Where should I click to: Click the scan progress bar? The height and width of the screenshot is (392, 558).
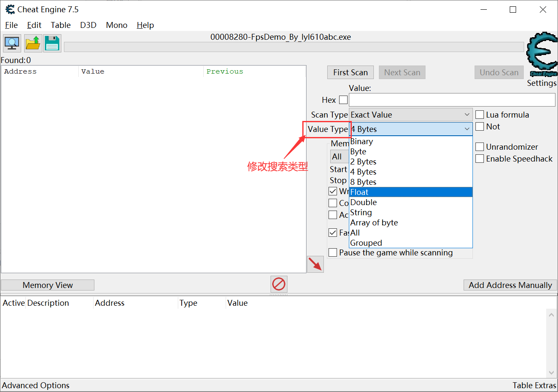coord(294,47)
